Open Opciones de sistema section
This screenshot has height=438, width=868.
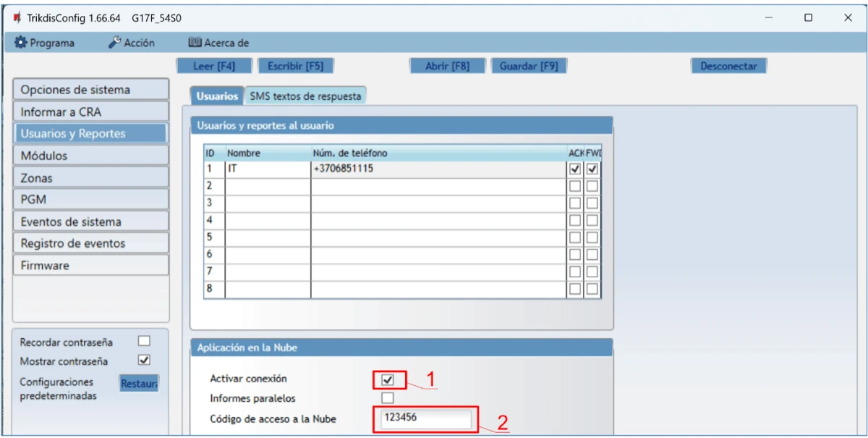(90, 90)
